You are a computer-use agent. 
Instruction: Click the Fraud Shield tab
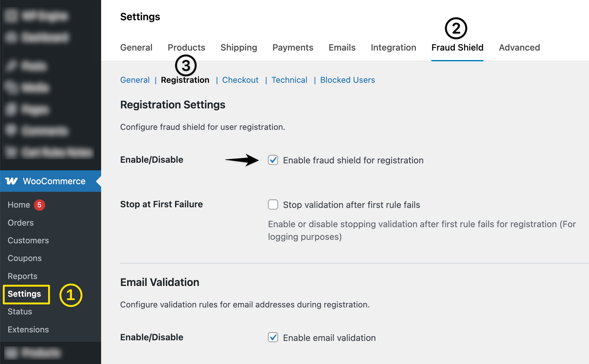(457, 47)
